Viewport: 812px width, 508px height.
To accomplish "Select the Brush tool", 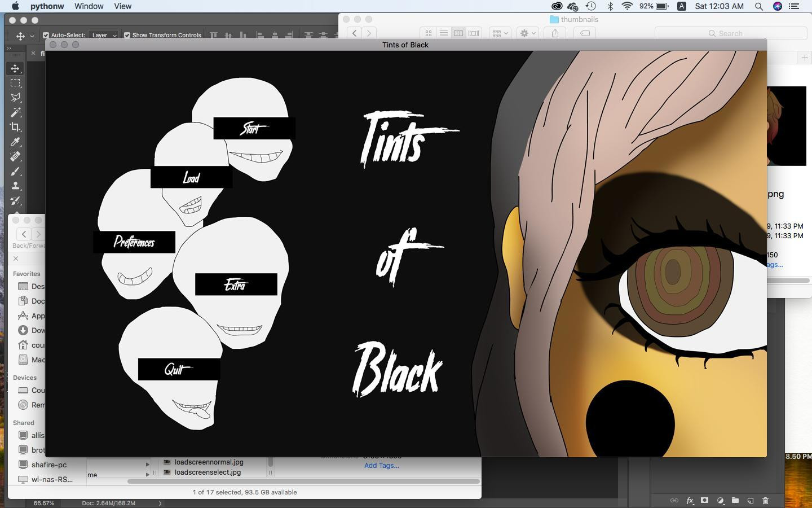I will click(x=16, y=171).
